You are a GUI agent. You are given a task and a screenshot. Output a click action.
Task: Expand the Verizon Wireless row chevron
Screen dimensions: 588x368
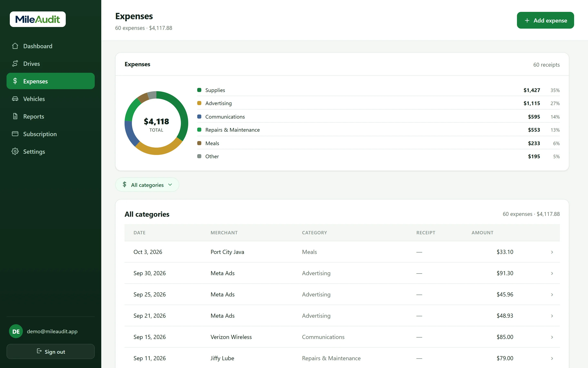(x=552, y=337)
